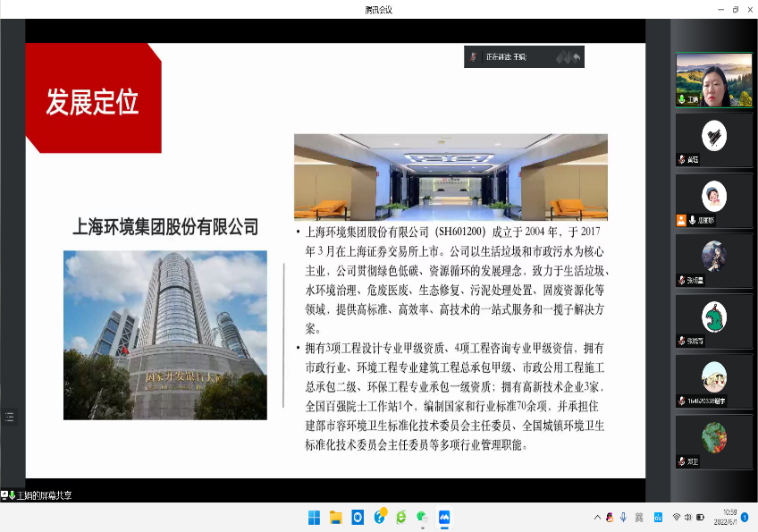
Task: Open WeChat from the taskbar
Action: [423, 518]
